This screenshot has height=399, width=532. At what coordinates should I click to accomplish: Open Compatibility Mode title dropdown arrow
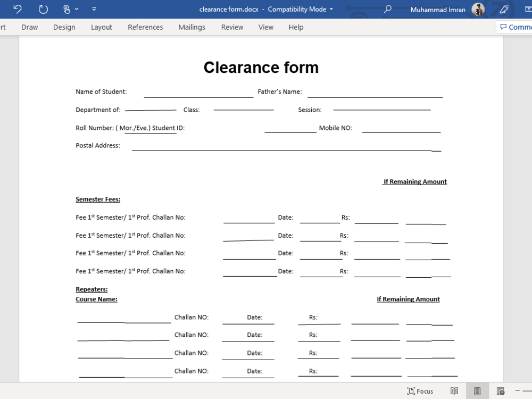coord(331,9)
